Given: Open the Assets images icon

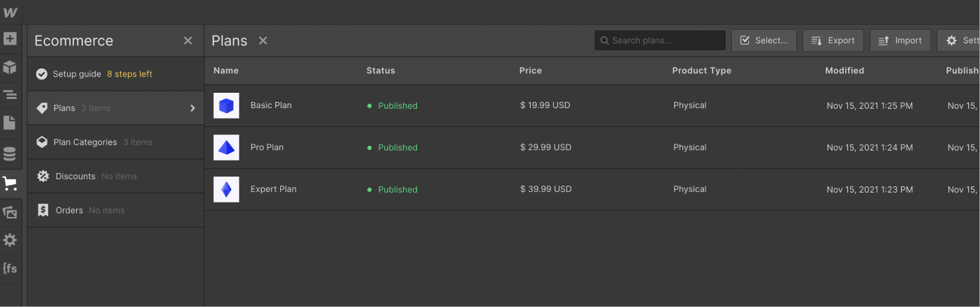Looking at the screenshot, I should pos(10,212).
